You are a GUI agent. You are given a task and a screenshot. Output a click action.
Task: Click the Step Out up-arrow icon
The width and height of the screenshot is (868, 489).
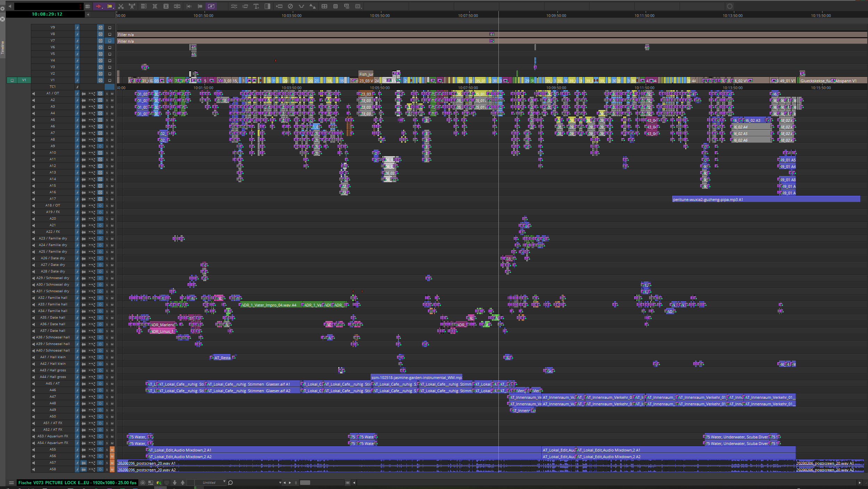[x=183, y=483]
